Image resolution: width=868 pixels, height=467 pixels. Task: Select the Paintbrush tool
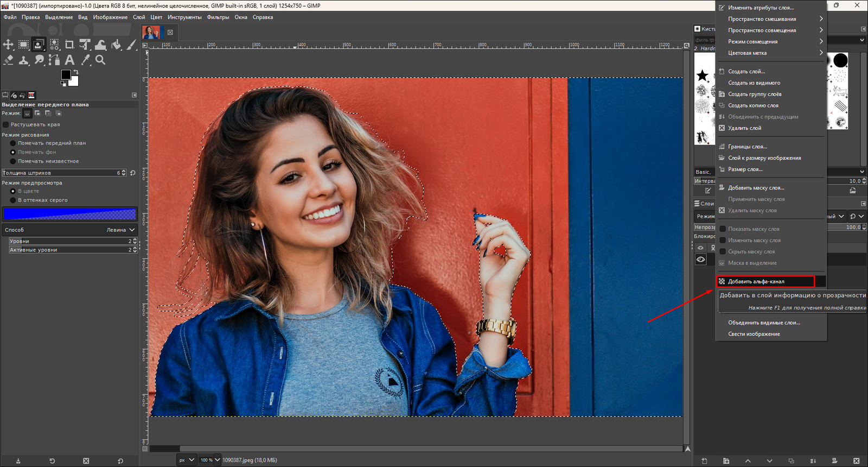pos(131,45)
